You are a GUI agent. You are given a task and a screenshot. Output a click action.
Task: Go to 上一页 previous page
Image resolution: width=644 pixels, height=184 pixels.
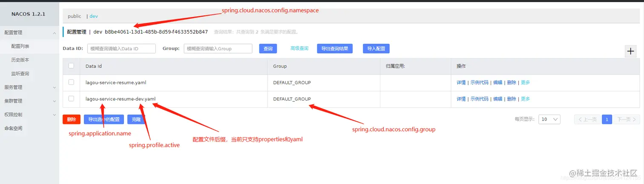click(587, 120)
